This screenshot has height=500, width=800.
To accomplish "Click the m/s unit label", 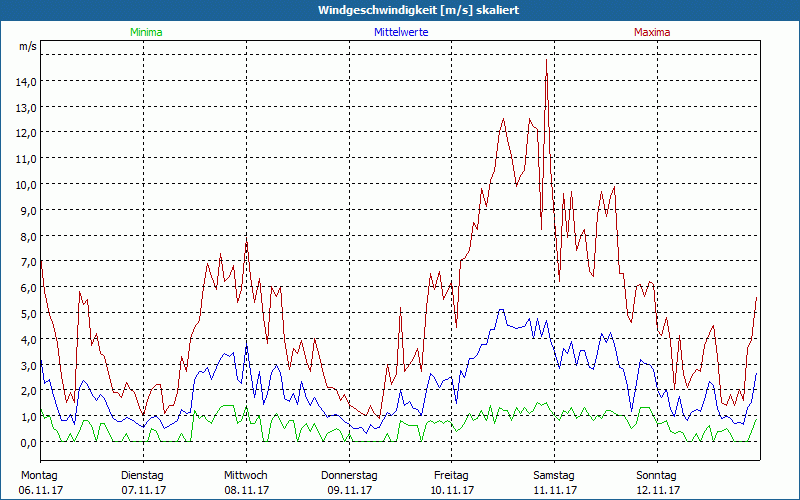I will (x=28, y=46).
